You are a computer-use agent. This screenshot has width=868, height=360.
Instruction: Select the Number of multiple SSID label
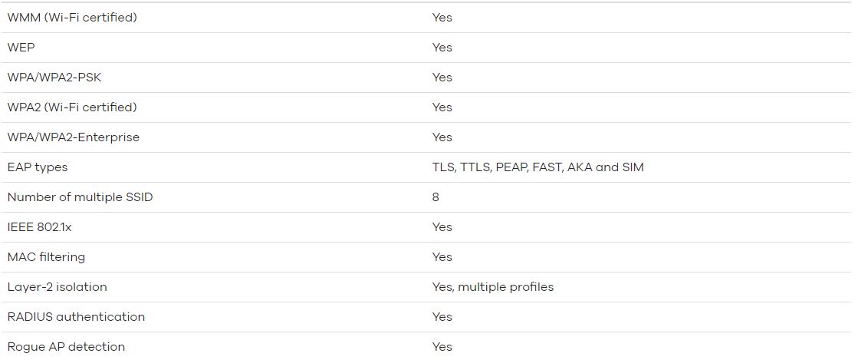tap(80, 197)
